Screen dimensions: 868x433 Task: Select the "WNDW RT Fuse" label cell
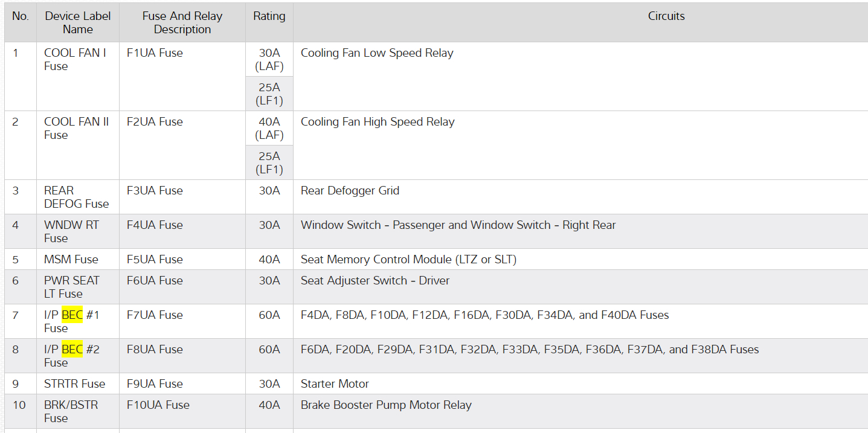tap(71, 231)
